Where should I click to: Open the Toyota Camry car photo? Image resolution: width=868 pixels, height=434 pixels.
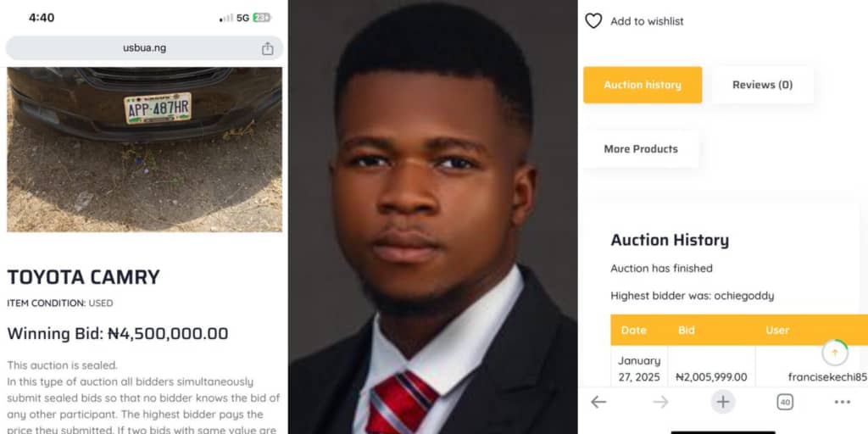(x=144, y=149)
